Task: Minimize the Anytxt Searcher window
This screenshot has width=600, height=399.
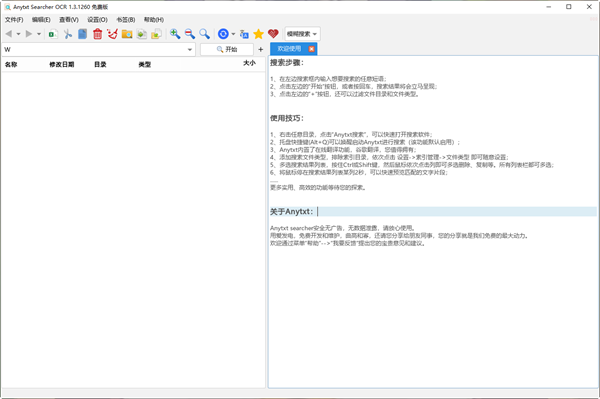Action: click(x=549, y=7)
